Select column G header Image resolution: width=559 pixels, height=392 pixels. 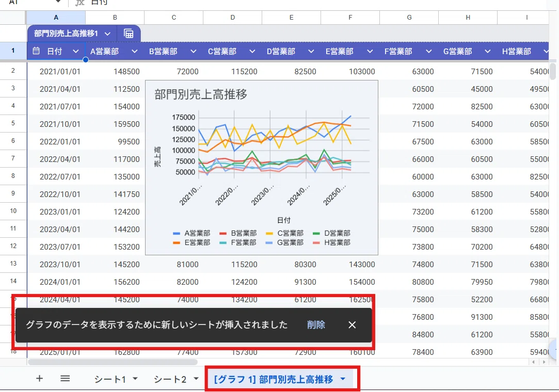pyautogui.click(x=409, y=18)
